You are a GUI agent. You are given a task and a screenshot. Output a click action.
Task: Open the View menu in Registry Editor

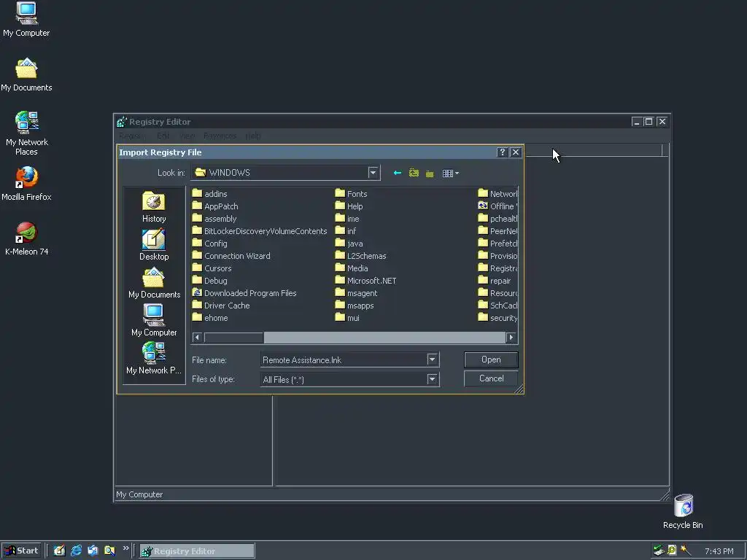tap(187, 136)
